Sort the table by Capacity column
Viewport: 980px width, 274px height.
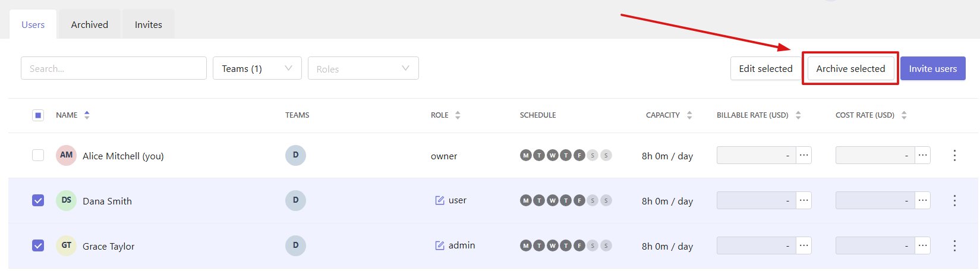coord(669,115)
